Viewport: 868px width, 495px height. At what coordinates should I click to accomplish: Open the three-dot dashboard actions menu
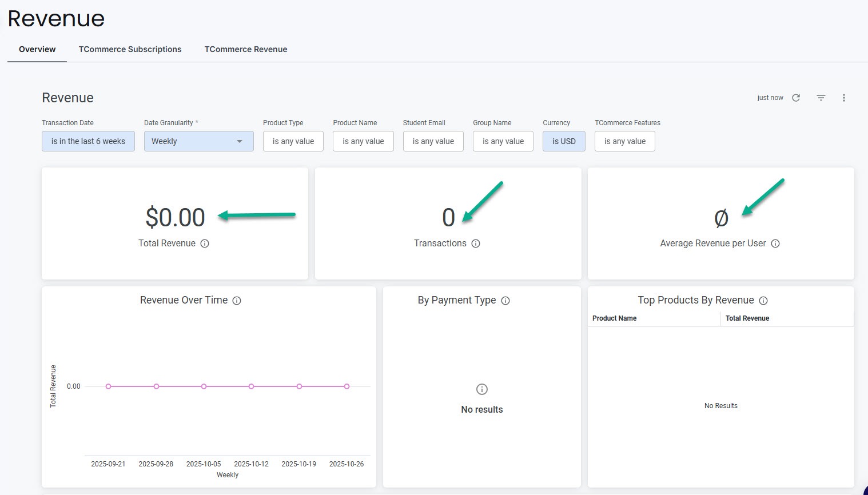pyautogui.click(x=844, y=98)
